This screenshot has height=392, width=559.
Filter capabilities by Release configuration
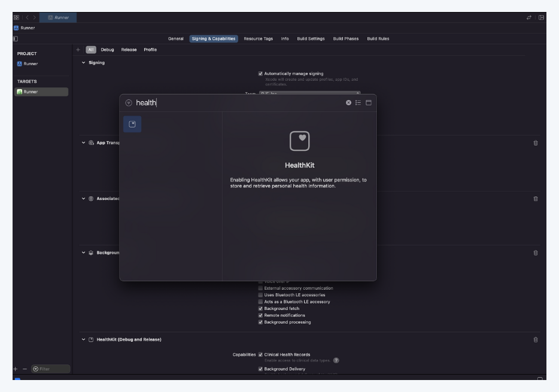(129, 50)
